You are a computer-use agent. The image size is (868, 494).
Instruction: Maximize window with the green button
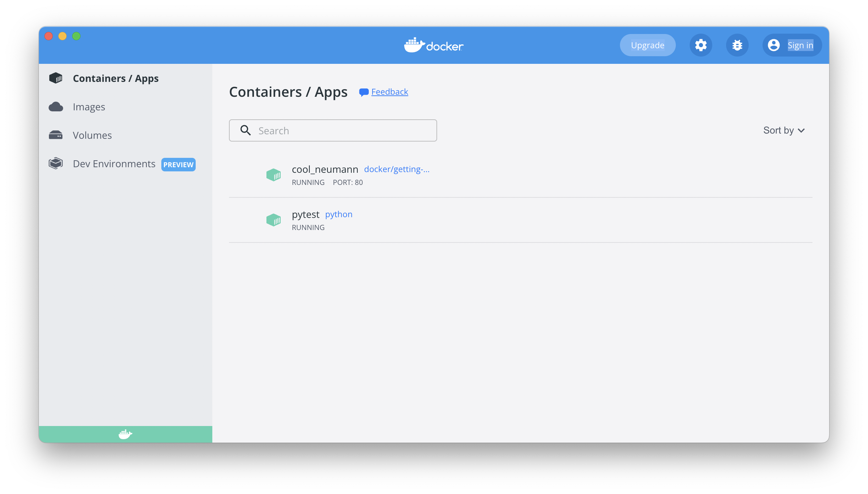click(76, 36)
